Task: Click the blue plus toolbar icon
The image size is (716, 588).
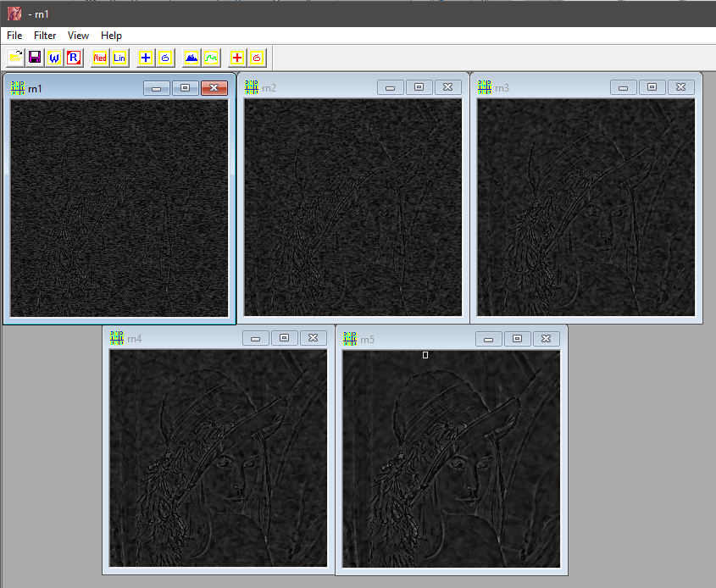Action: coord(146,58)
